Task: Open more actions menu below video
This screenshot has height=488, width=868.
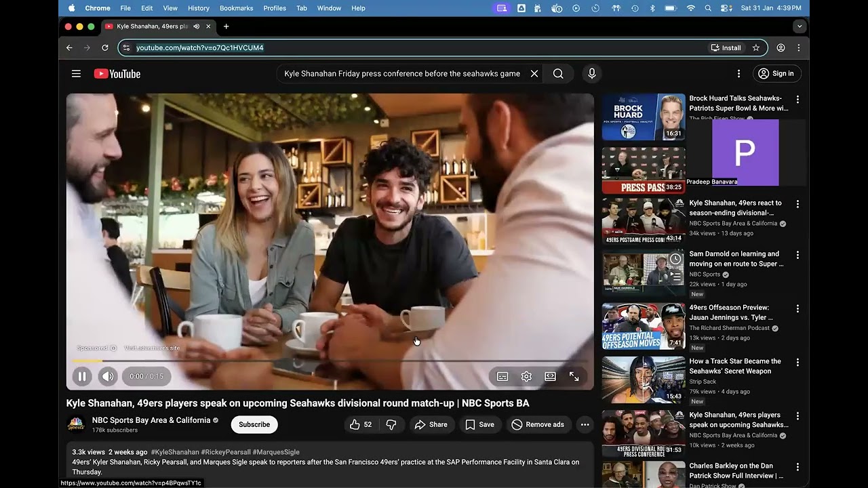Action: [585, 424]
